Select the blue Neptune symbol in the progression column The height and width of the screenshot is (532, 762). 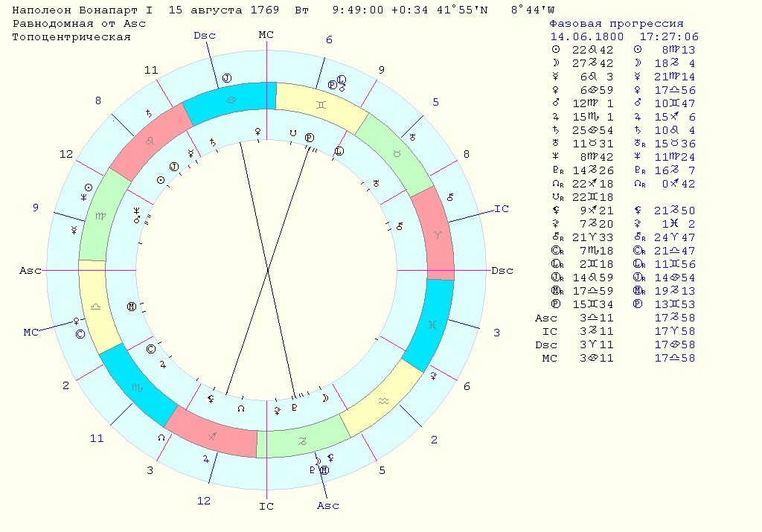click(x=638, y=156)
